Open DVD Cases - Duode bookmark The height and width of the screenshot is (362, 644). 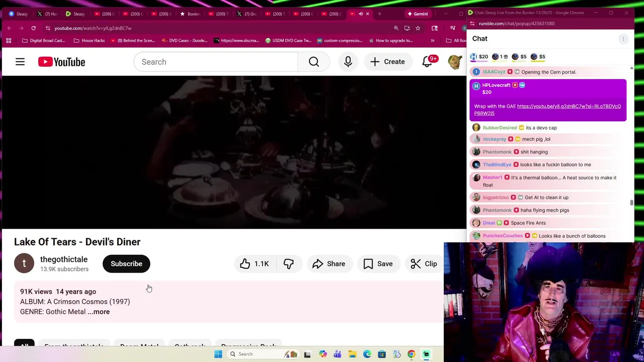pos(184,41)
